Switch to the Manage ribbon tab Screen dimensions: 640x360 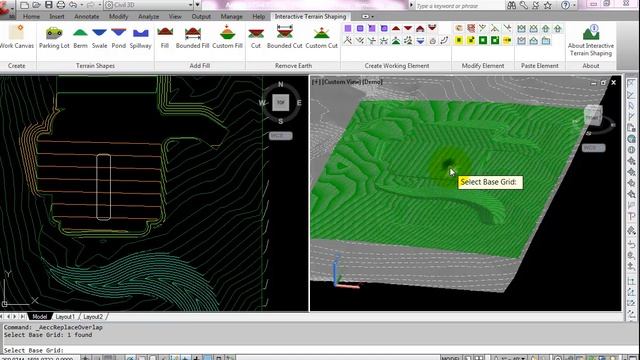231,16
